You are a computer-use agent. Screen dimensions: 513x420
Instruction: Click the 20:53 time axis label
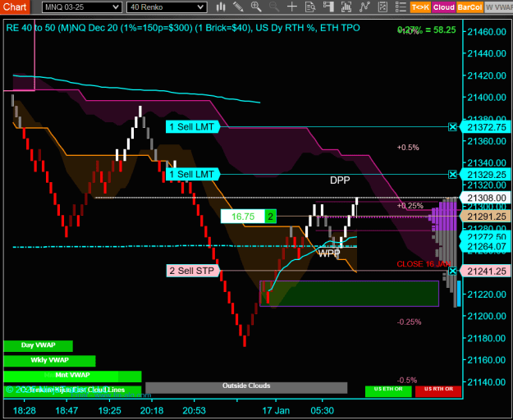[194, 410]
